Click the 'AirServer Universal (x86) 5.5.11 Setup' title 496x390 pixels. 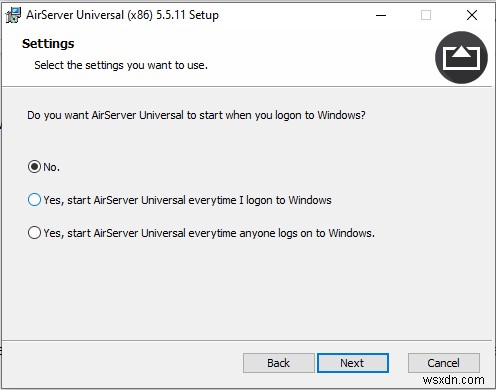click(122, 15)
